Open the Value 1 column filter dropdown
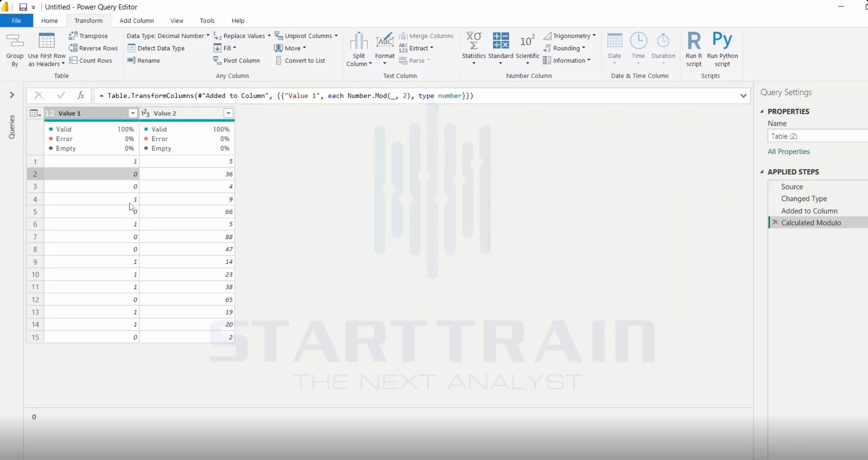 [x=133, y=113]
